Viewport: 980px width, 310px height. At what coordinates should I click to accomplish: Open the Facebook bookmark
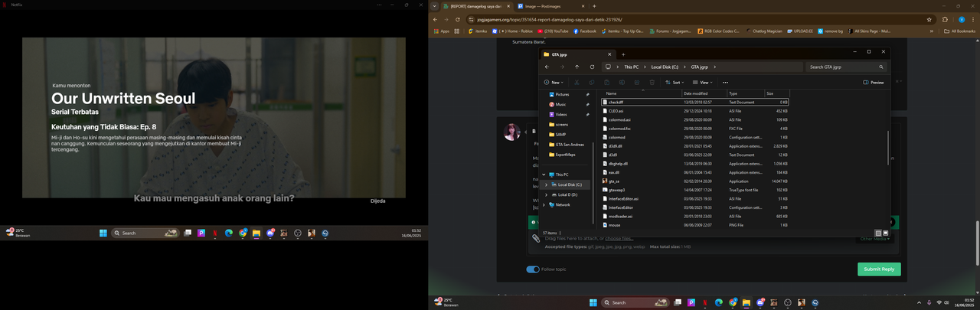(585, 31)
